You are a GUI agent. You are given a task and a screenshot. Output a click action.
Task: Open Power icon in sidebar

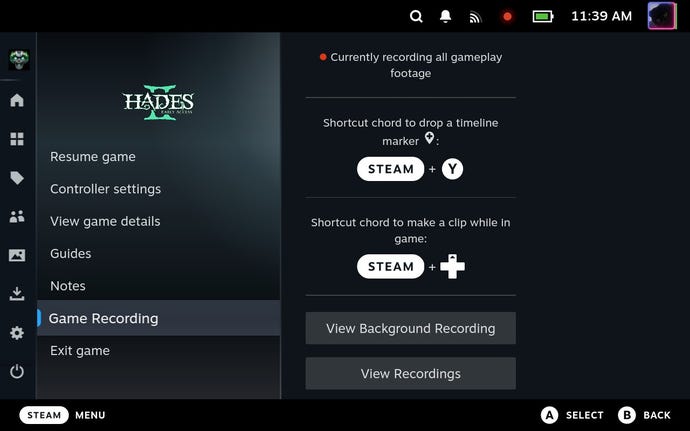(x=17, y=371)
